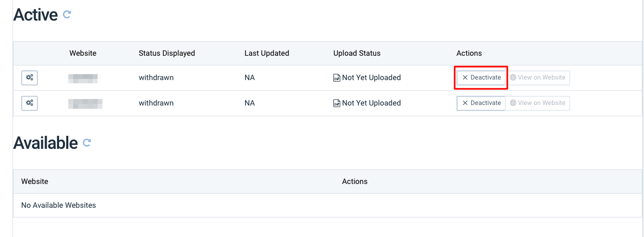Select the blurred website name in first row
644x237 pixels.
(x=83, y=78)
